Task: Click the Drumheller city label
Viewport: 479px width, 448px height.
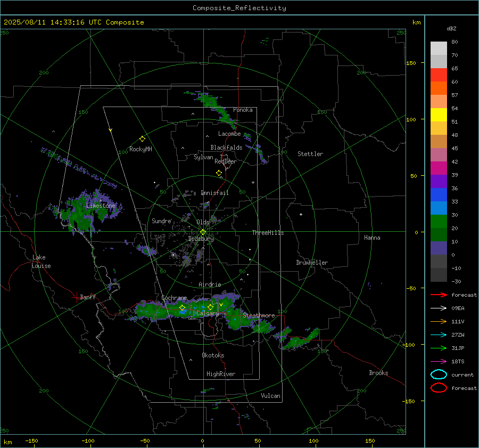Action: (312, 263)
